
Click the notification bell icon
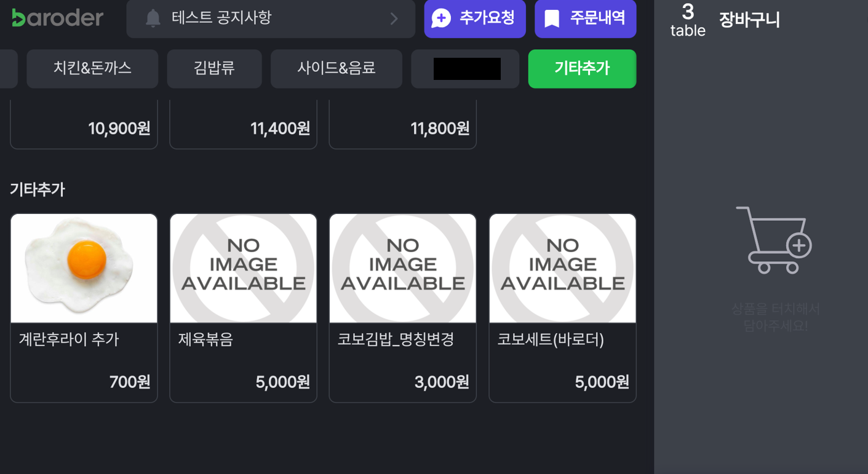point(153,18)
